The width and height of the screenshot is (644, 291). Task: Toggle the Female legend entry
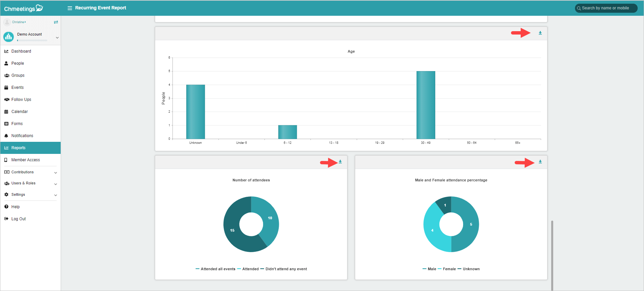[x=447, y=269]
